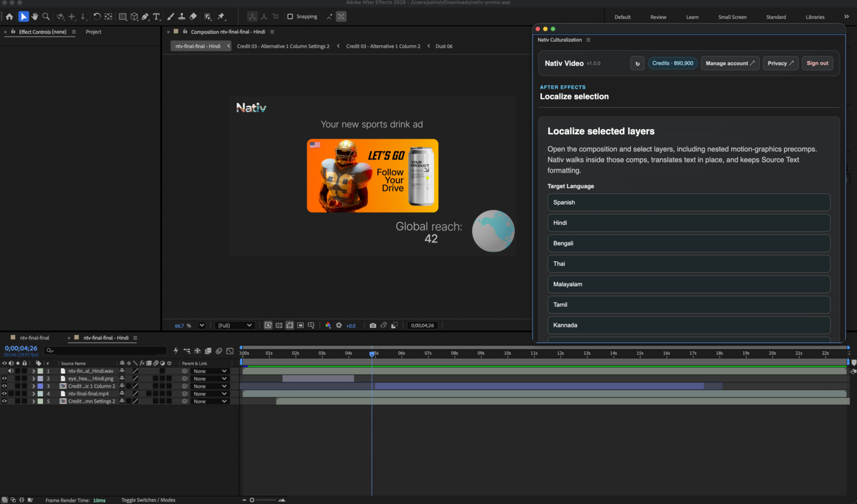This screenshot has height=504, width=857.
Task: Click the Reset Exposure aperture icon
Action: point(339,326)
